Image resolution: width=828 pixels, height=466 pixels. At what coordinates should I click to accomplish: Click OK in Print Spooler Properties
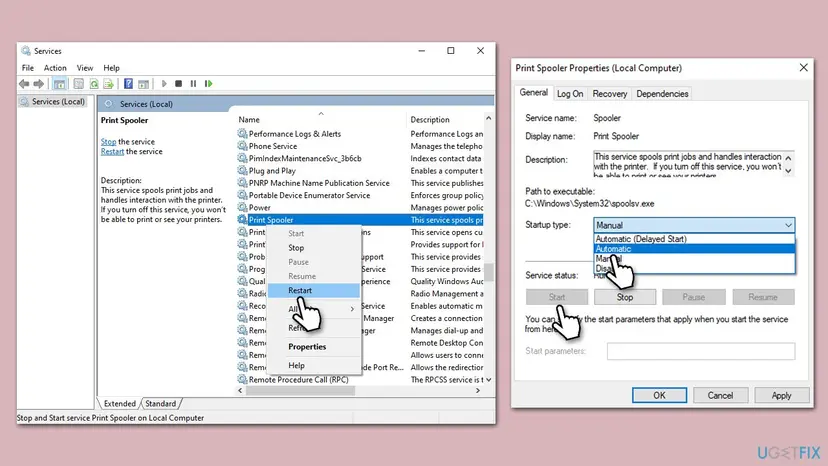pos(660,395)
